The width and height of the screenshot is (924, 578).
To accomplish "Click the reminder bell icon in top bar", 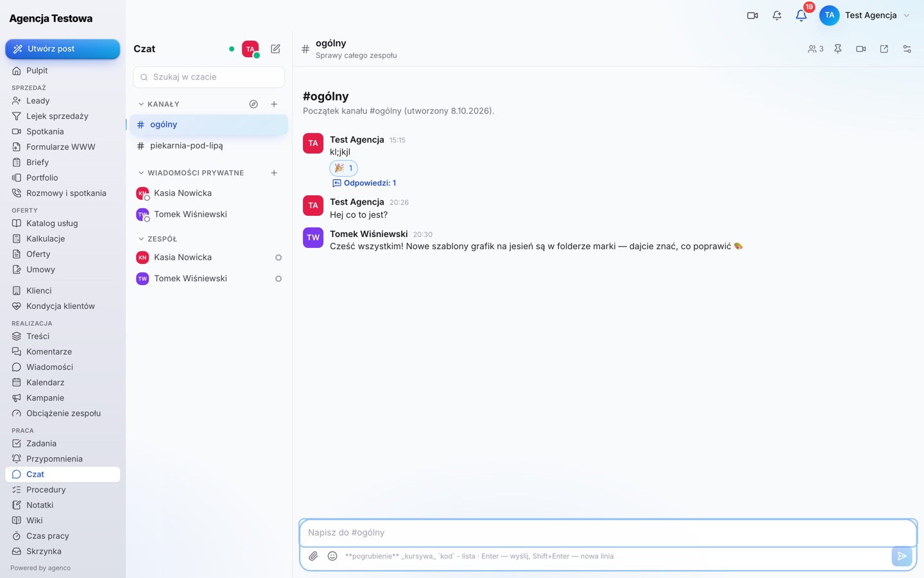I will click(x=777, y=15).
